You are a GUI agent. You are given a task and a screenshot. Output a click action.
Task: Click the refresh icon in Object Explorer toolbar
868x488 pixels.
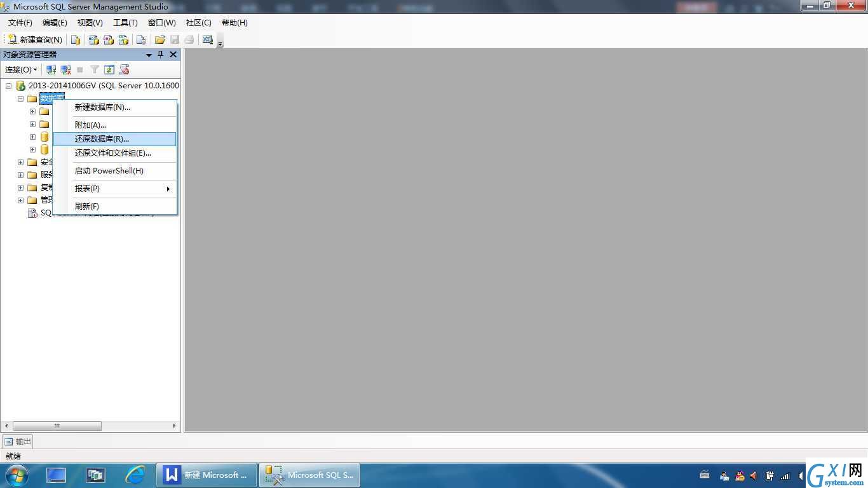tap(109, 69)
